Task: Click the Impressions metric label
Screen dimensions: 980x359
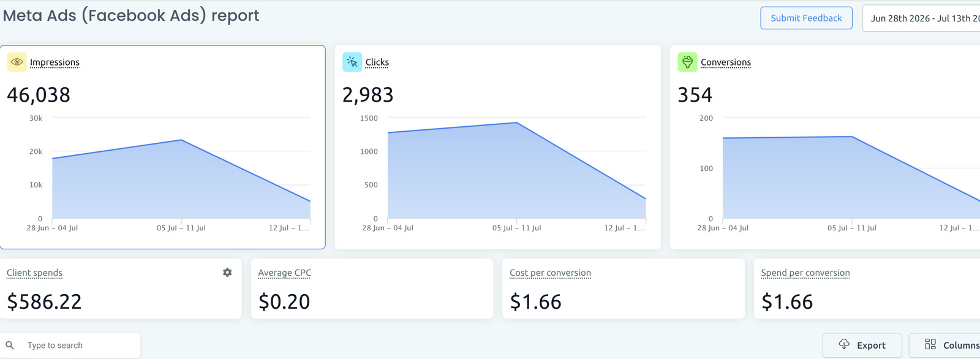Action: click(55, 62)
